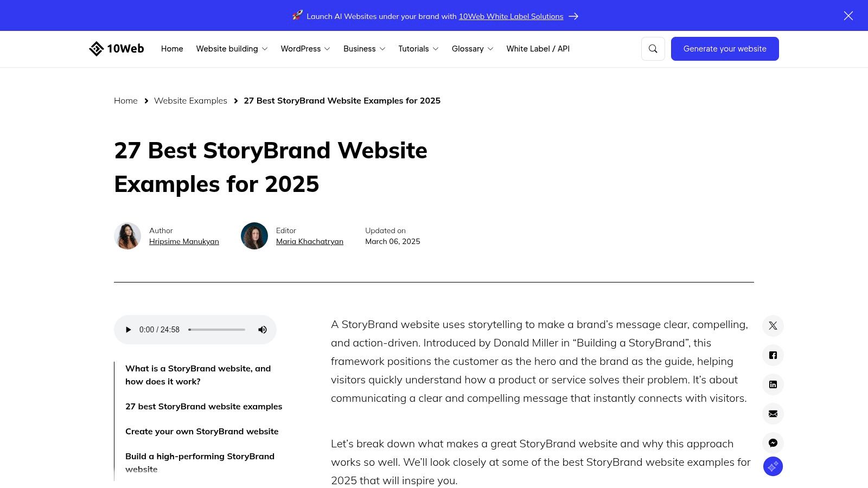Open the search icon button

coord(653,49)
